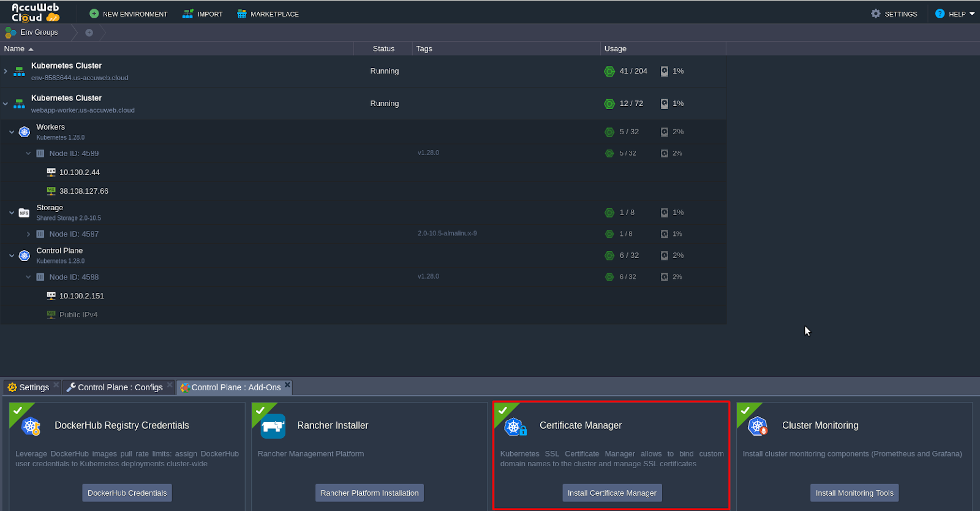980x511 pixels.
Task: Click the Cluster Monitoring icon
Action: [758, 426]
